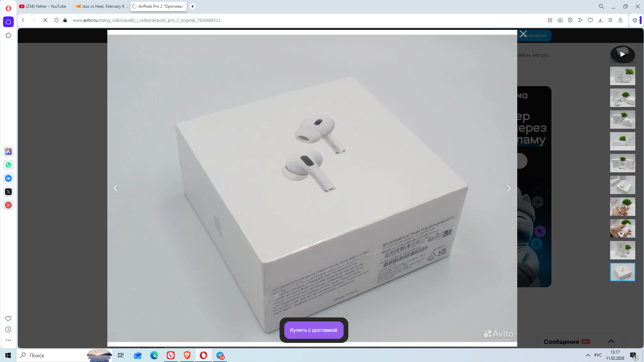The image size is (644, 362).
Task: Open the downloads icon in toolbar
Action: click(x=600, y=20)
